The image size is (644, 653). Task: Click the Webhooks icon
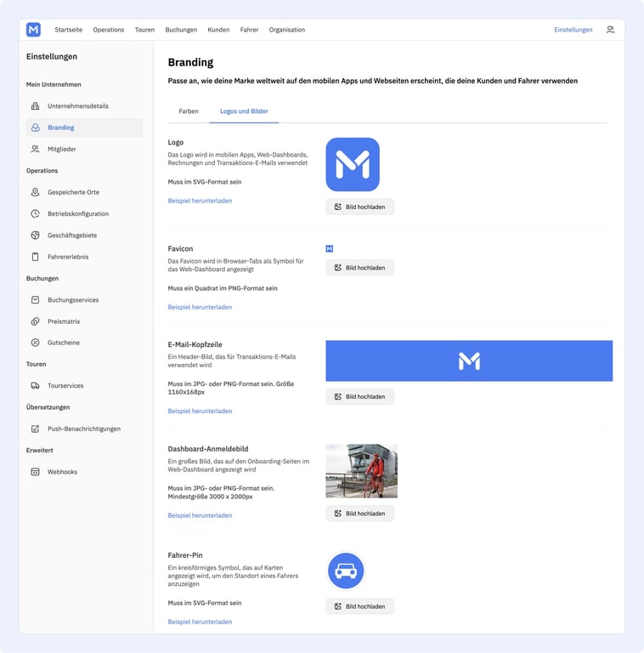coord(36,472)
